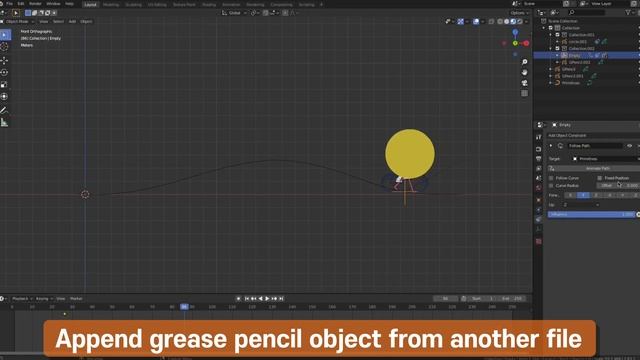
Task: Collapse the Follow Path constraint panel
Action: coord(551,146)
